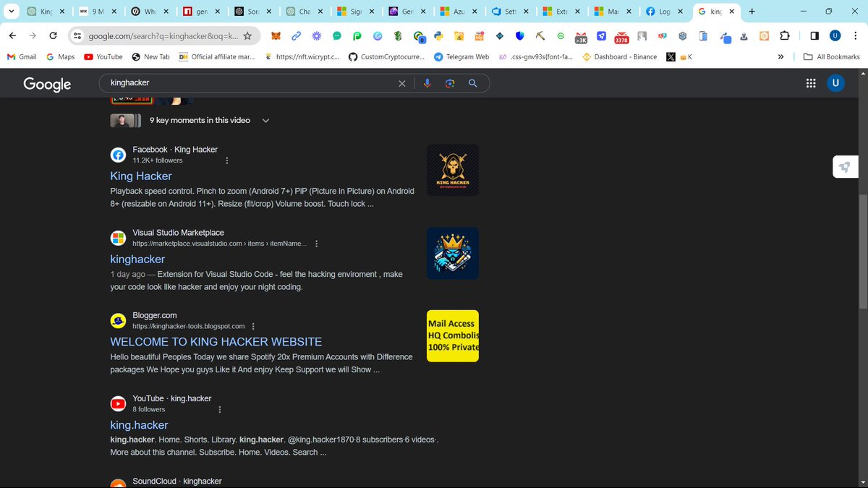Click the floating rocket icon on the right edge
The height and width of the screenshot is (488, 868).
pyautogui.click(x=844, y=167)
